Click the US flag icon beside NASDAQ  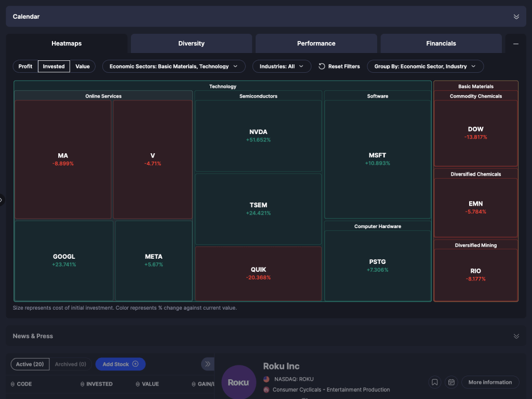click(267, 379)
